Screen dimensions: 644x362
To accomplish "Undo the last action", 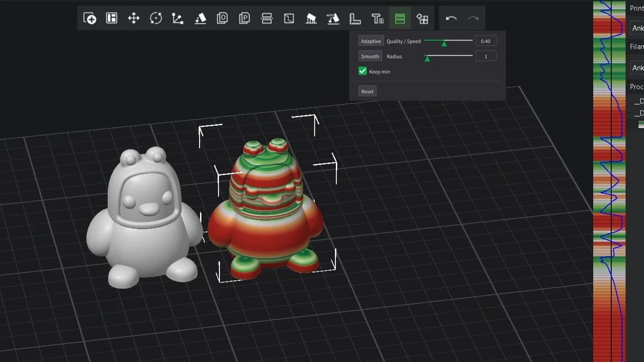I will 451,19.
